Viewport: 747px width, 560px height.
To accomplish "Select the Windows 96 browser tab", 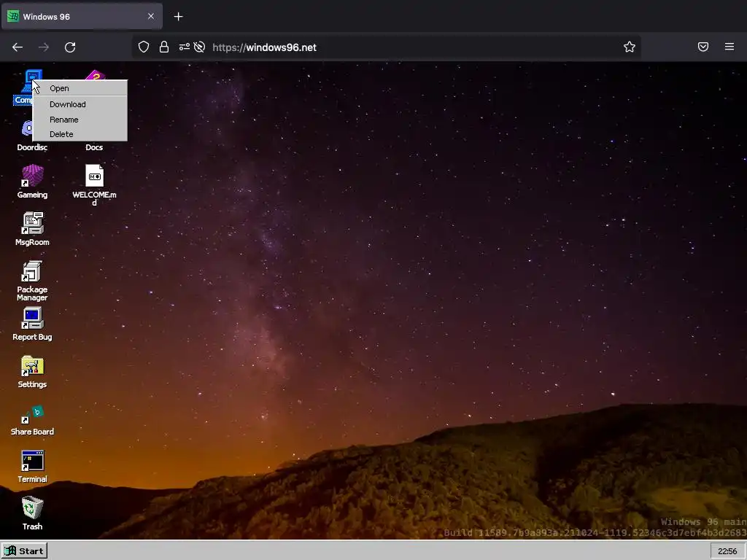I will (x=82, y=17).
